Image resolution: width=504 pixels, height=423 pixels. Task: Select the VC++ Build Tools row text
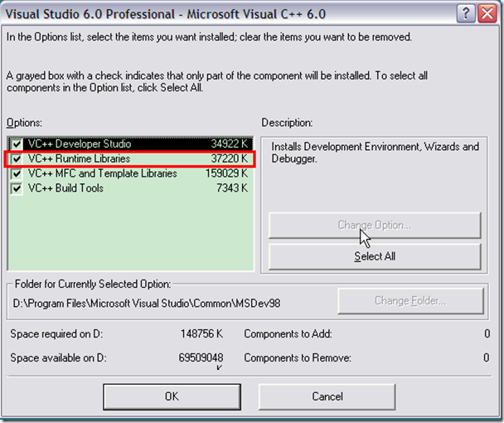pos(65,188)
